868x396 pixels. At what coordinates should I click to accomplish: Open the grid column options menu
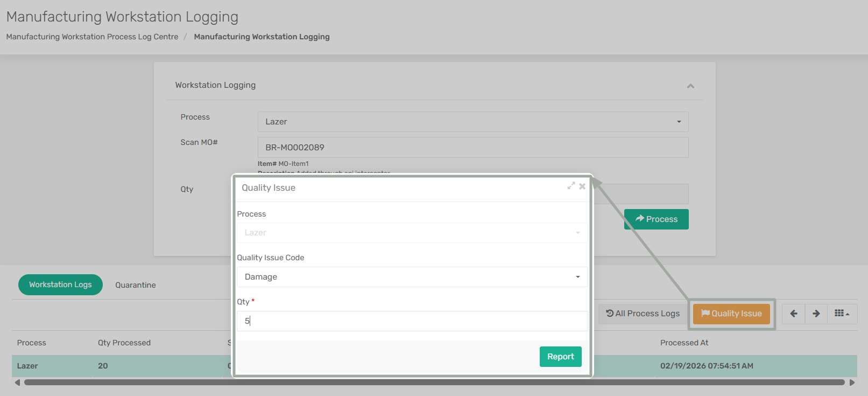point(842,314)
